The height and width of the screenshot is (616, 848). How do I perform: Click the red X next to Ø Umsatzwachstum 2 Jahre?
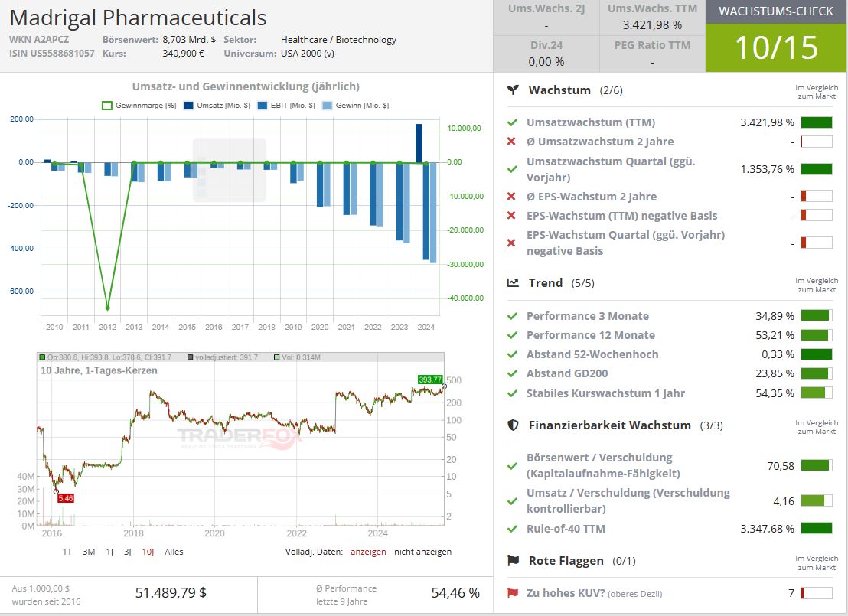511,141
